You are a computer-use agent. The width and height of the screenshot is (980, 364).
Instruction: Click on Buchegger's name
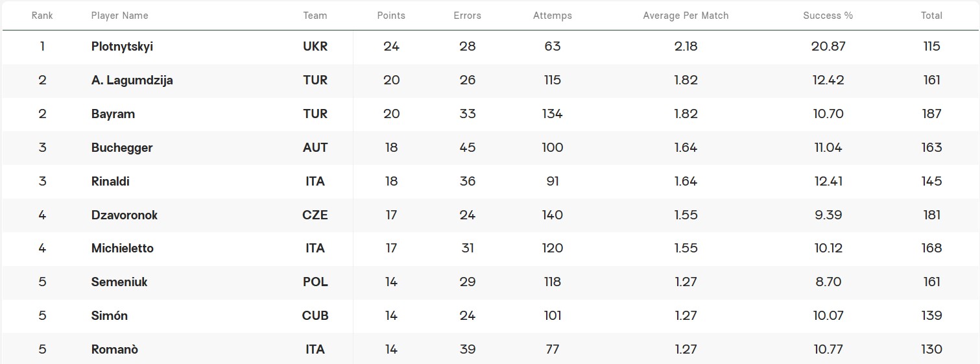122,148
